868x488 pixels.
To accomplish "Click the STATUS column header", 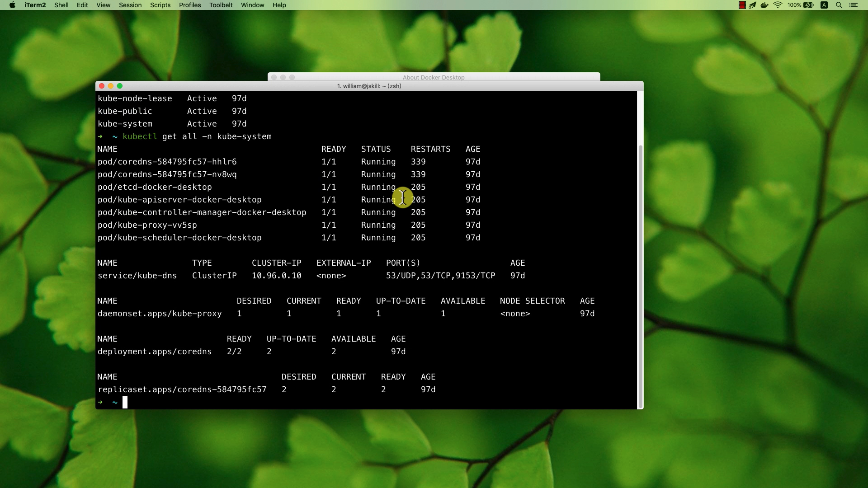I will pyautogui.click(x=376, y=149).
